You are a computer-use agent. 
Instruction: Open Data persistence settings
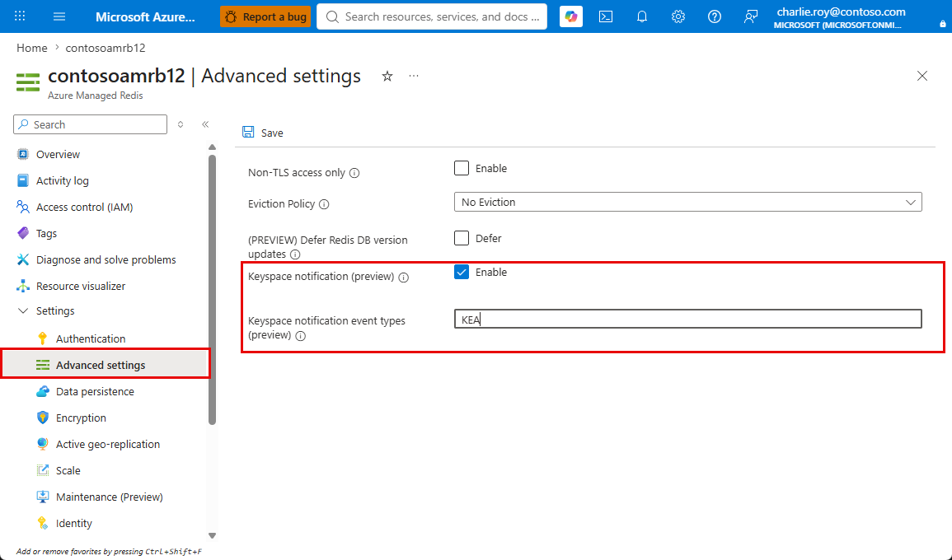click(x=95, y=391)
